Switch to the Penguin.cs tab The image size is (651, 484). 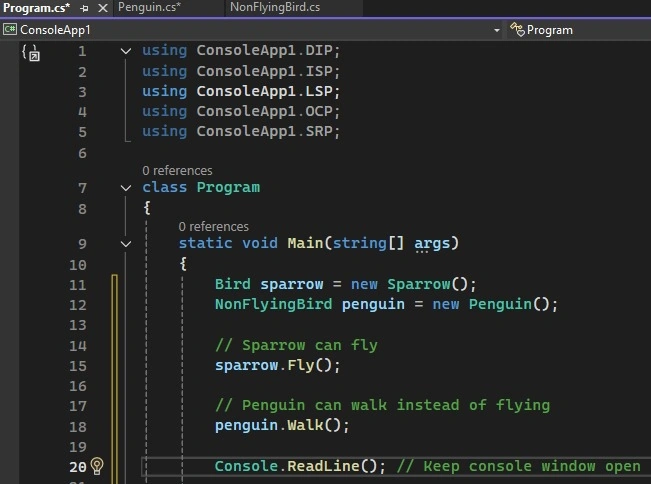point(149,7)
